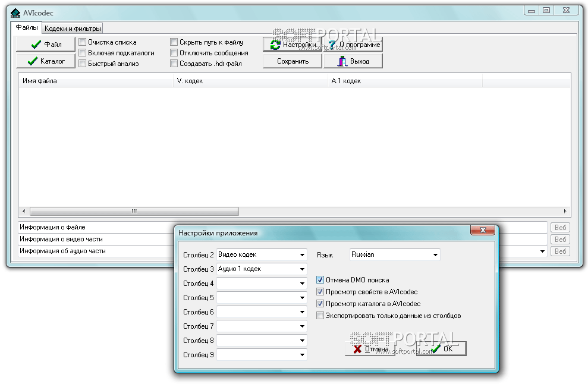Click the V. кодек column header
This screenshot has height=384, width=588.
point(250,81)
